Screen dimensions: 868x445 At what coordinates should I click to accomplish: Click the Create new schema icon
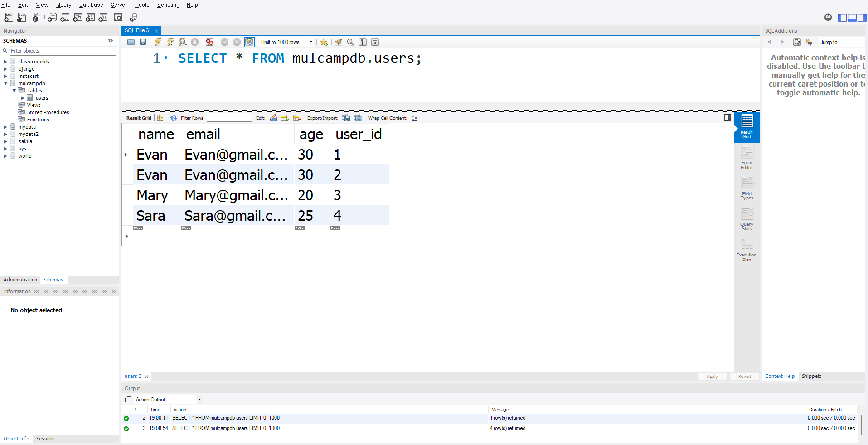click(52, 17)
